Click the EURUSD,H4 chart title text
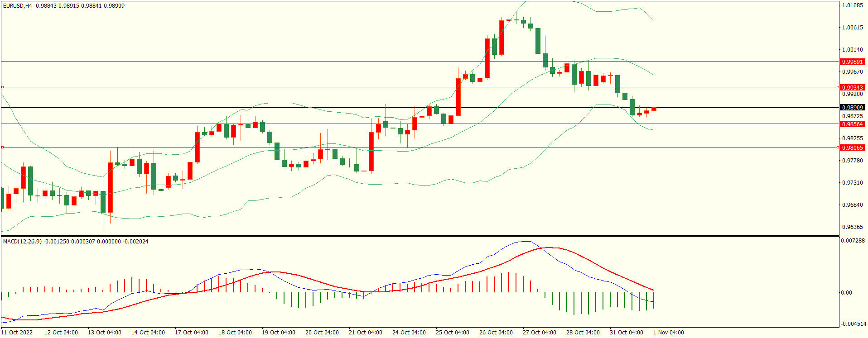This screenshot has width=868, height=338. pyautogui.click(x=18, y=6)
